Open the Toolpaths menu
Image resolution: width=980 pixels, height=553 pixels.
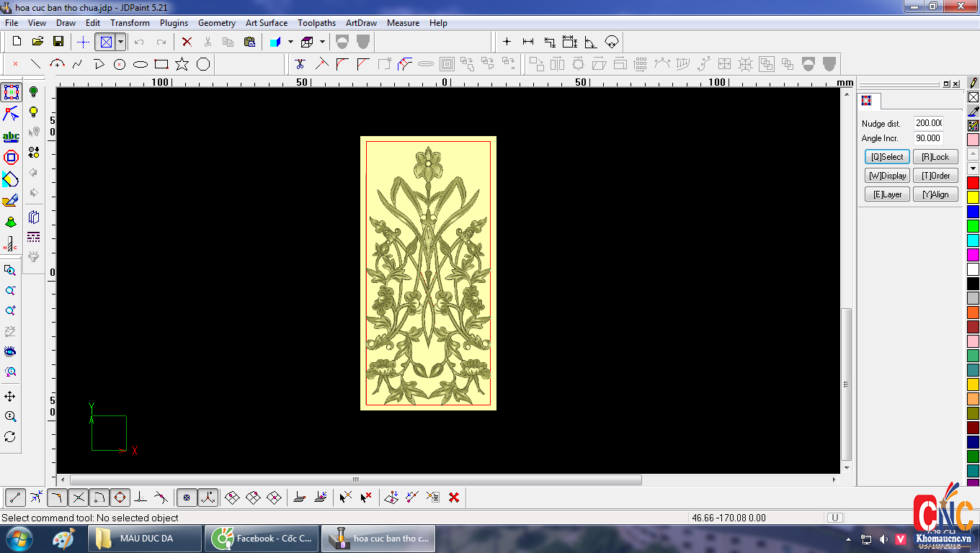[x=316, y=23]
